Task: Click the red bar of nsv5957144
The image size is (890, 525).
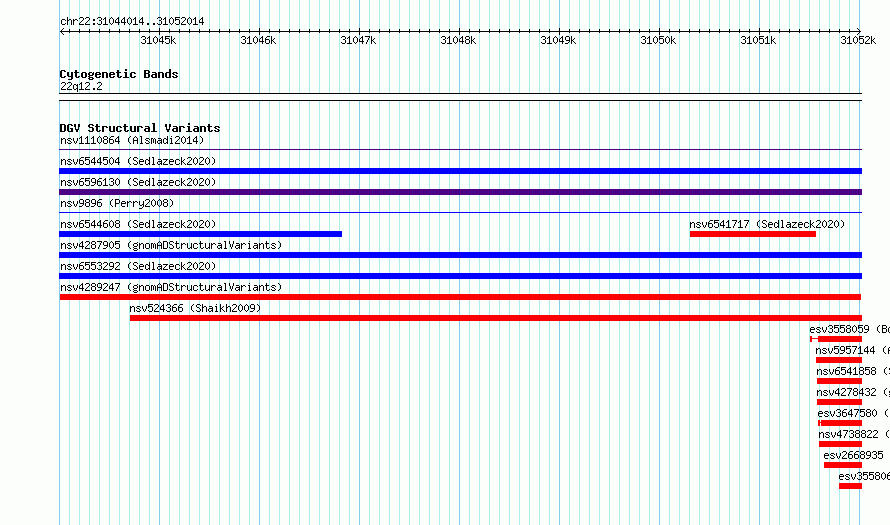Action: pyautogui.click(x=839, y=360)
